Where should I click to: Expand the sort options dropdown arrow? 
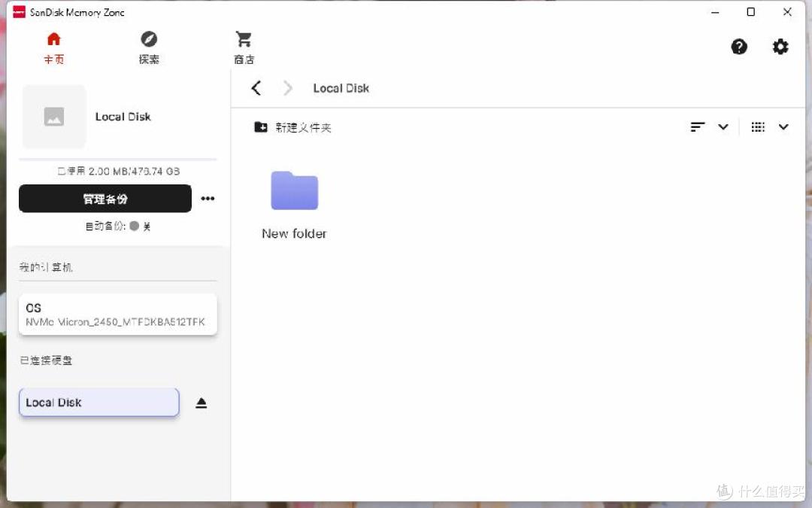[x=723, y=127]
